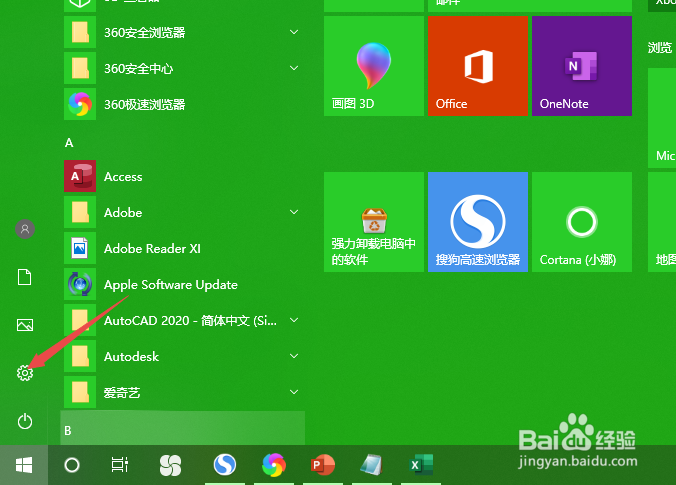Image resolution: width=676 pixels, height=485 pixels.
Task: Click the Windows Start button
Action: [24, 465]
